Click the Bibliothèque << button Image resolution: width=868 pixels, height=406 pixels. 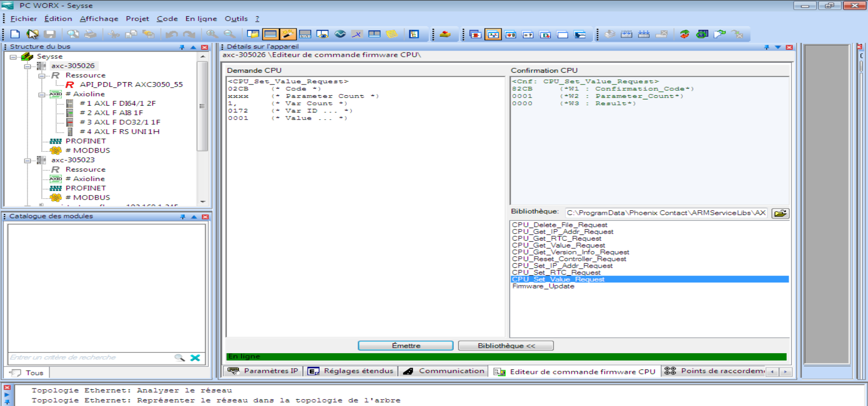505,345
